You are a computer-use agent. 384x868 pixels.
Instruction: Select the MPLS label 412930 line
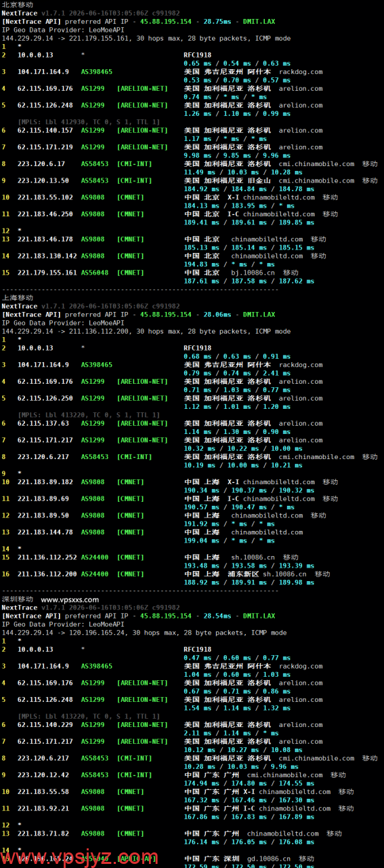[89, 121]
